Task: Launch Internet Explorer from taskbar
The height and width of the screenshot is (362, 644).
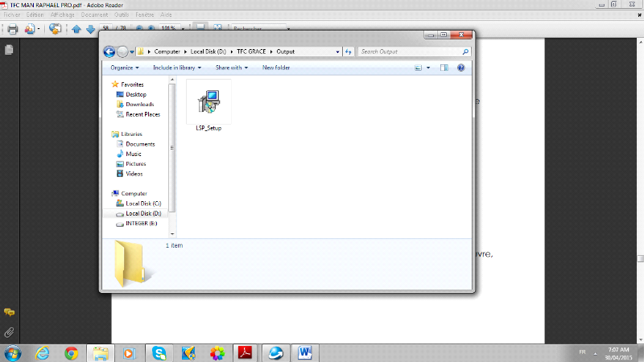Action: click(x=43, y=353)
